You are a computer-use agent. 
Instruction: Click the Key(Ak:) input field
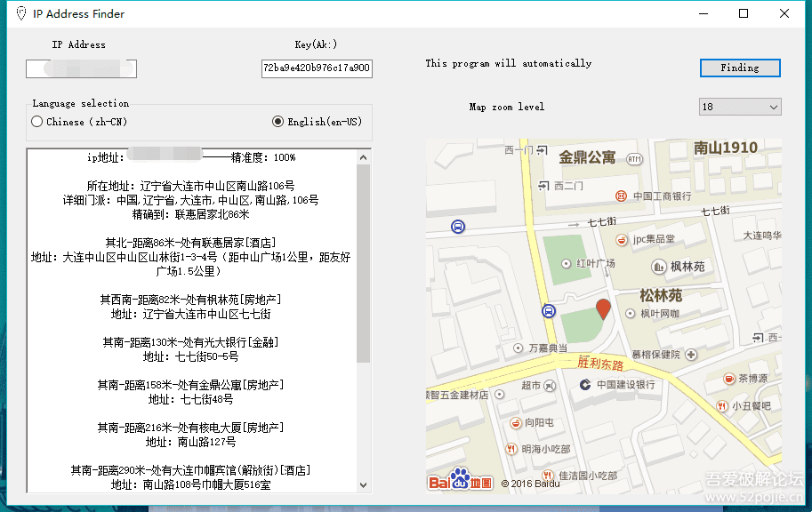317,68
